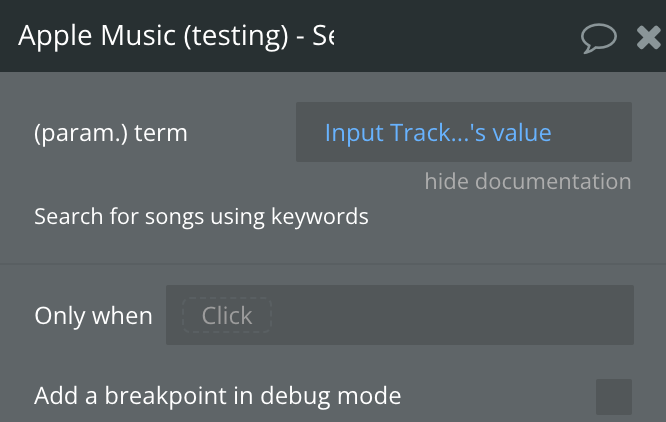Add a note via the chat bubble icon
This screenshot has width=666, height=422.
(x=598, y=38)
